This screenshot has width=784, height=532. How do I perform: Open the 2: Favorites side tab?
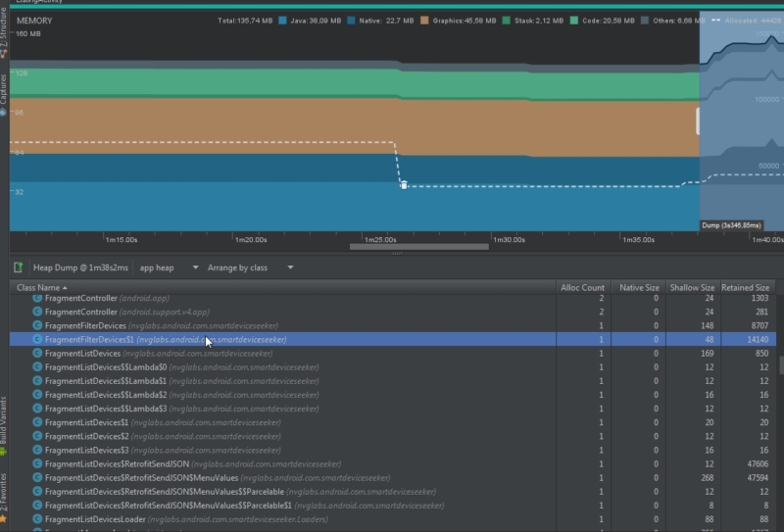tap(4, 498)
